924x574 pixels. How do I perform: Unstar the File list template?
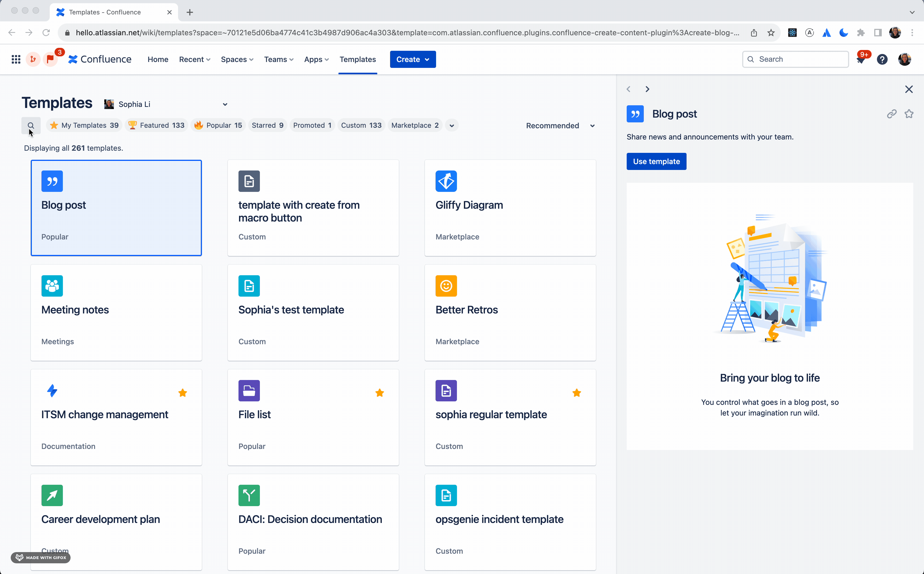pos(379,393)
